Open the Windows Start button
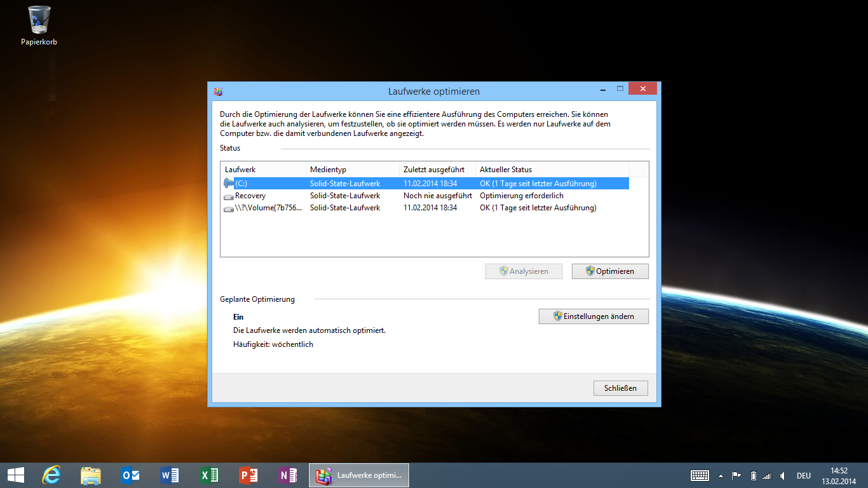The height and width of the screenshot is (488, 868). (x=16, y=475)
